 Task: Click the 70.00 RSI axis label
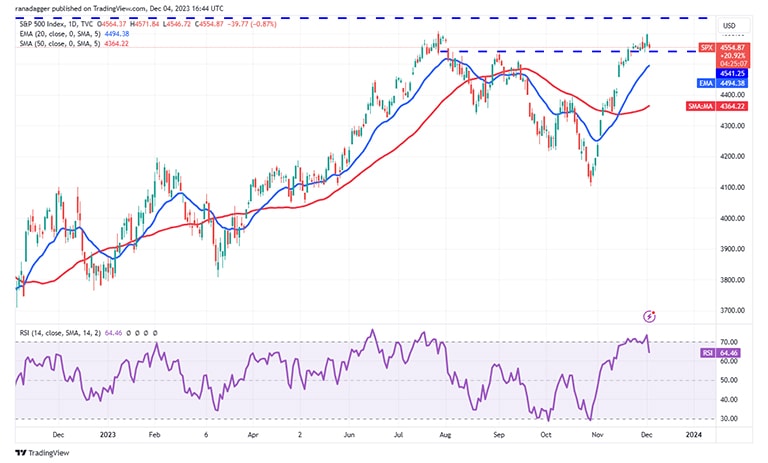point(729,342)
